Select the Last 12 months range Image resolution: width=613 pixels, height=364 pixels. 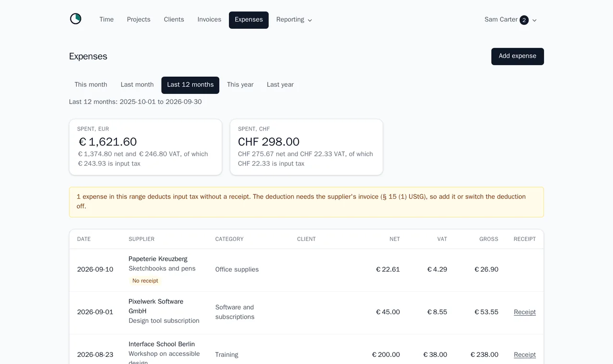tap(190, 85)
